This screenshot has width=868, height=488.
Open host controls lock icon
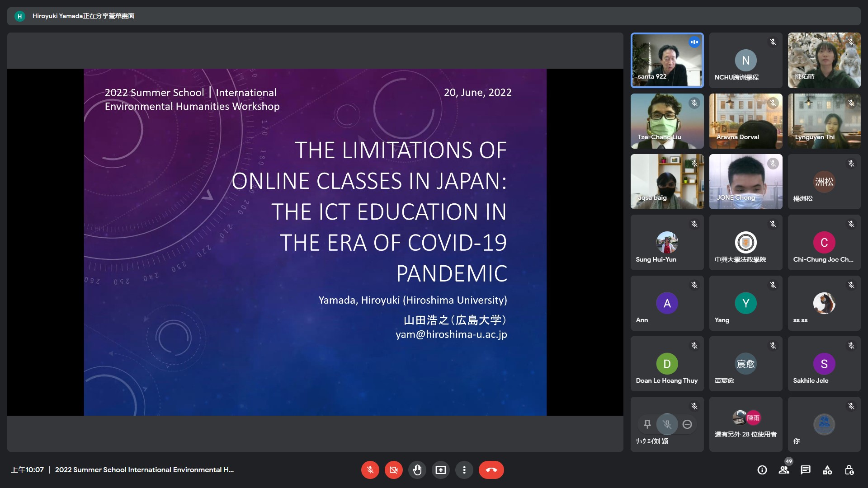tap(849, 470)
